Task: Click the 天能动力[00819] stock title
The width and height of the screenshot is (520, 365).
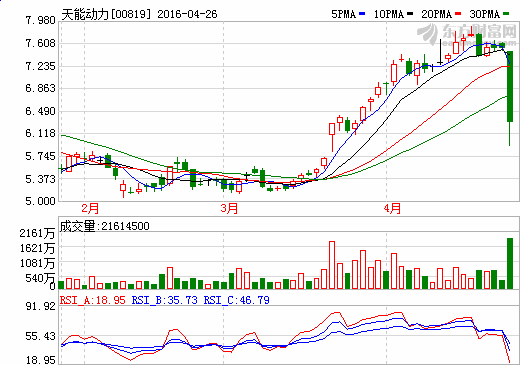Action: point(106,14)
